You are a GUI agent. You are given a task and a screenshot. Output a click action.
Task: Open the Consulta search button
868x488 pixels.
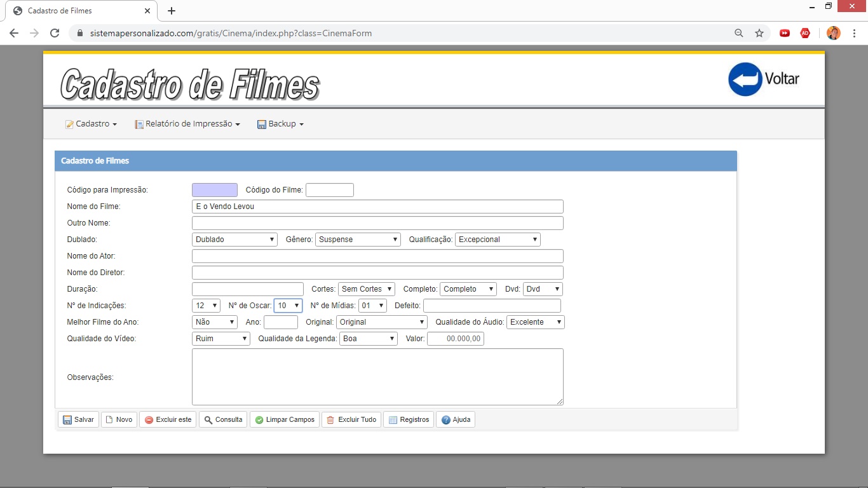click(223, 419)
